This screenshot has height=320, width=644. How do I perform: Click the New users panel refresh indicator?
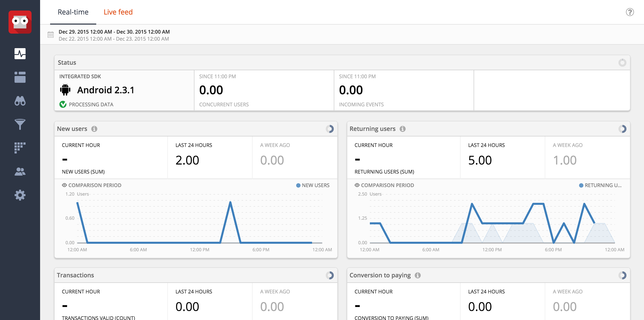[x=330, y=129]
